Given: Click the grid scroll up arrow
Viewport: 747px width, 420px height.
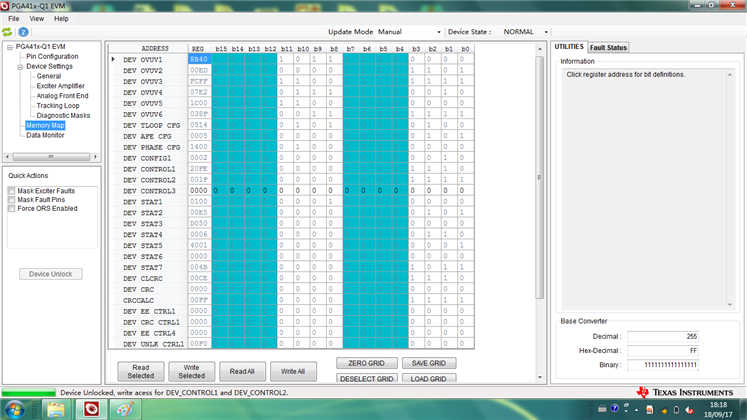Looking at the screenshot, I should pos(540,49).
